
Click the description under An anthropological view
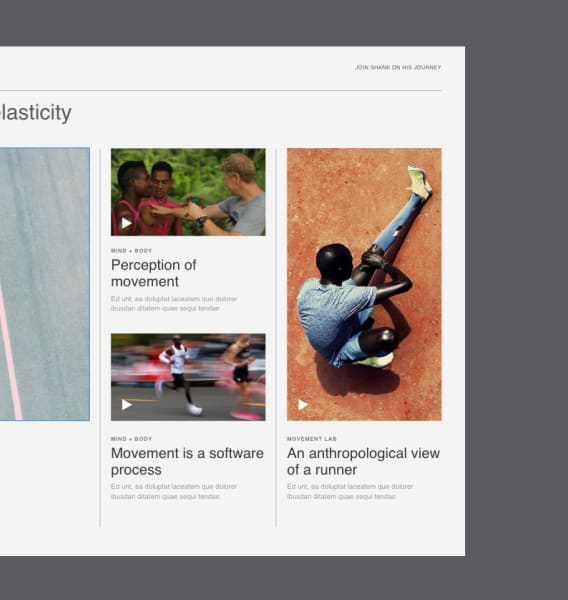click(x=350, y=492)
